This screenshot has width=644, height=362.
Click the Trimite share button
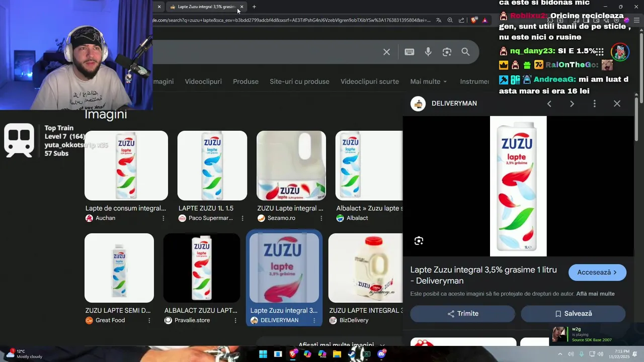pos(462,313)
